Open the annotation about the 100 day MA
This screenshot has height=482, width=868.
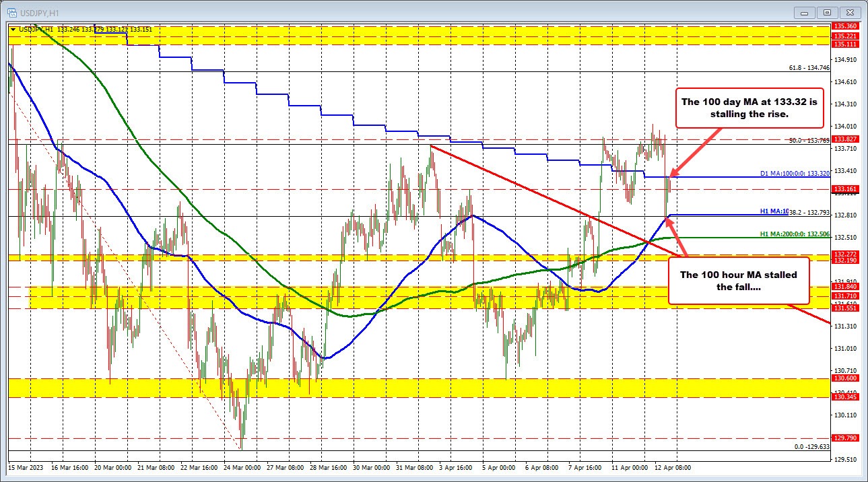click(x=749, y=109)
